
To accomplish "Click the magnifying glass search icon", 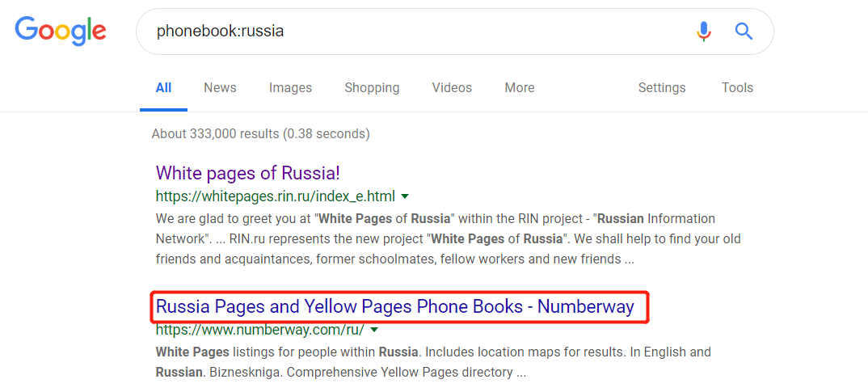I will [744, 32].
